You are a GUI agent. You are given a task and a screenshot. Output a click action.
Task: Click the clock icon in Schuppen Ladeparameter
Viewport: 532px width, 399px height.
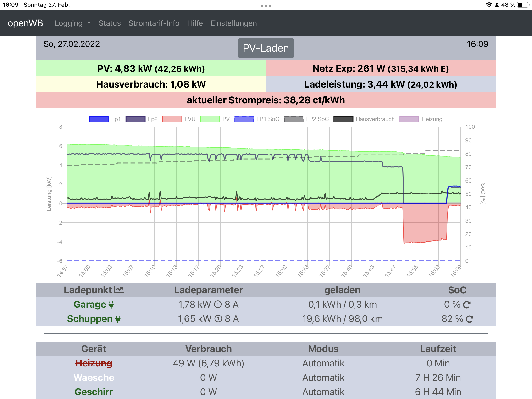[218, 319]
